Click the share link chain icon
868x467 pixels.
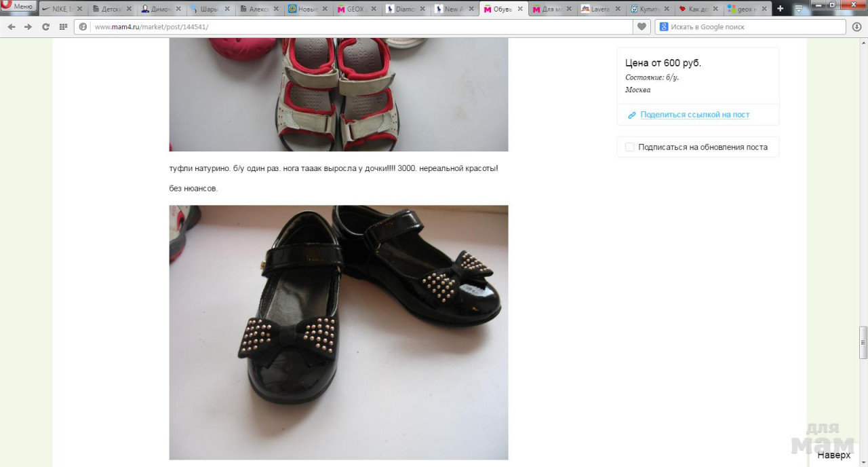[631, 115]
